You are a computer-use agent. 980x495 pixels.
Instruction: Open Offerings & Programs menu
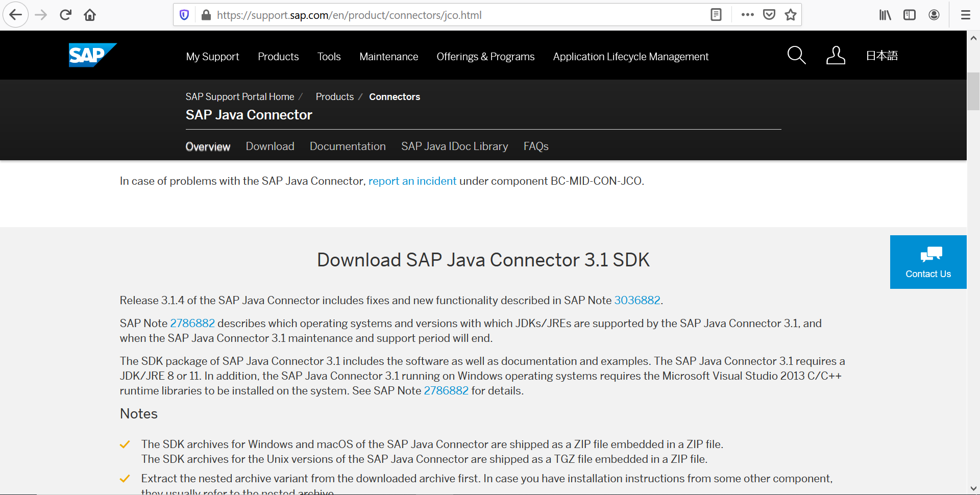pos(485,57)
